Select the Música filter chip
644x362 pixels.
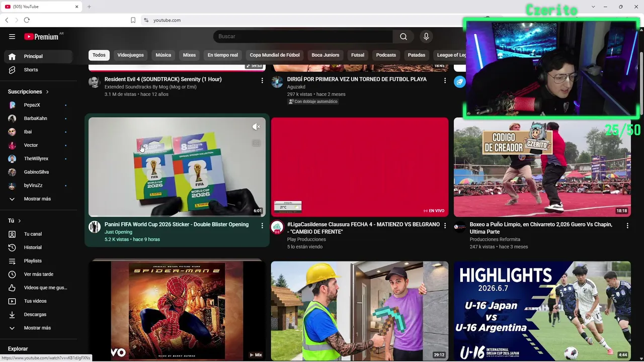(x=164, y=55)
